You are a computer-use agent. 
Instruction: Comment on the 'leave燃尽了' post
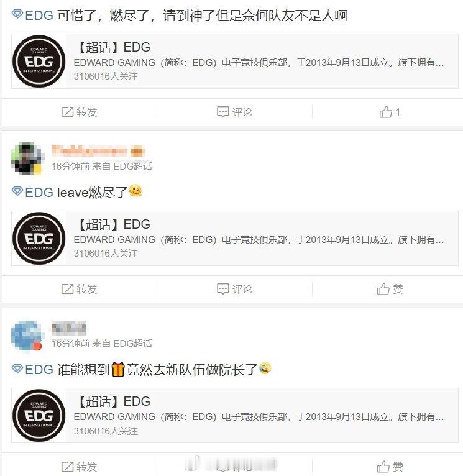[x=234, y=289]
